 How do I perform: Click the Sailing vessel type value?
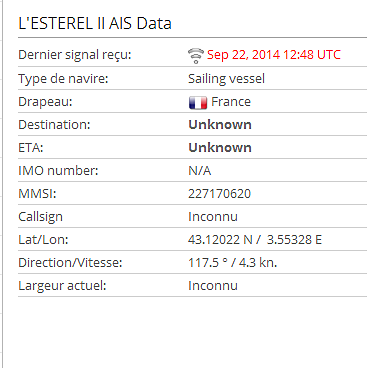coord(226,79)
